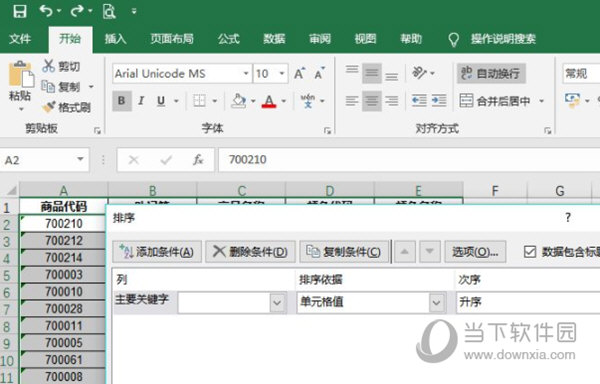Open the font color dropdown arrow
This screenshot has width=600, height=384.
(x=284, y=101)
